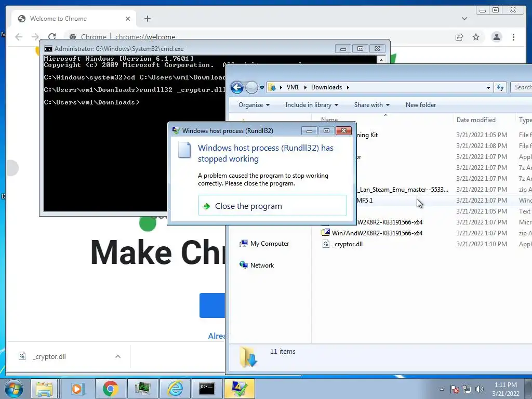Image resolution: width=532 pixels, height=399 pixels.
Task: Click Explorer Search box
Action: click(x=522, y=87)
